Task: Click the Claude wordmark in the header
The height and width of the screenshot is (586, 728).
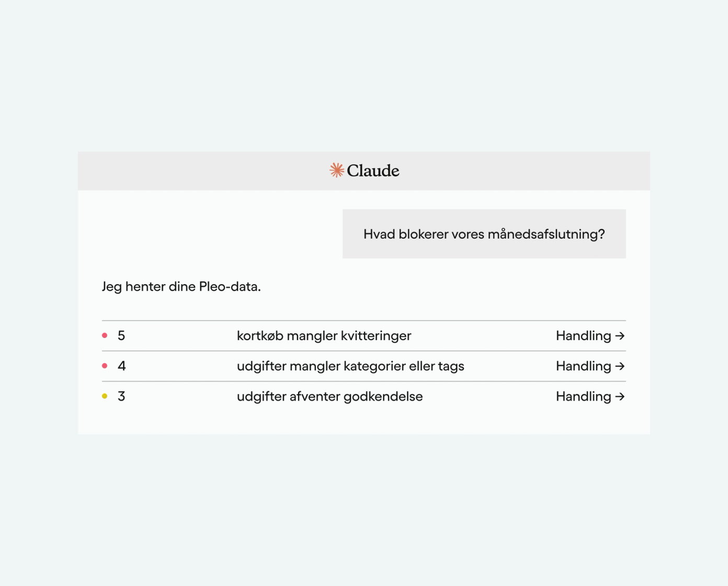Action: (373, 171)
